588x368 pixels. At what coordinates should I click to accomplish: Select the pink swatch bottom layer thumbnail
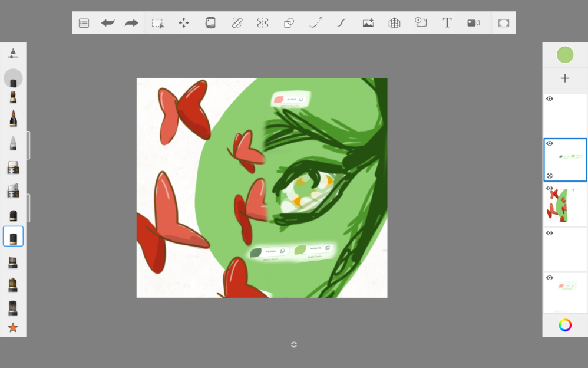(565, 293)
